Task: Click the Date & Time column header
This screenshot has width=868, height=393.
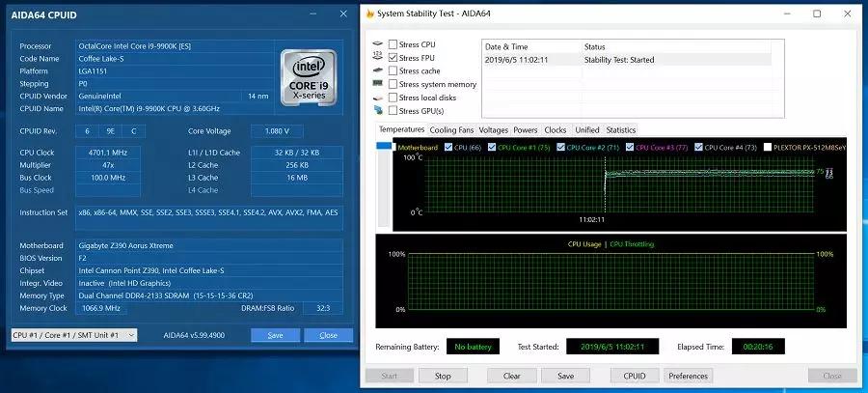Action: point(532,47)
